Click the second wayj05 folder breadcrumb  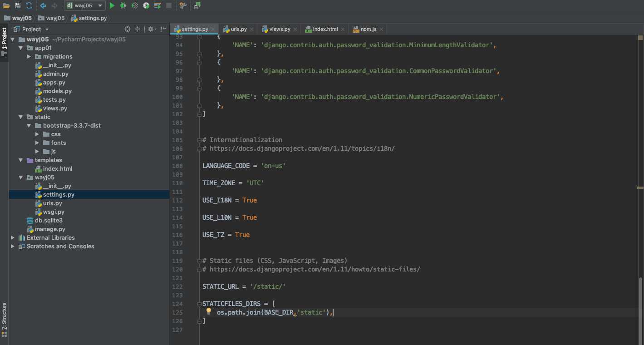coord(52,18)
